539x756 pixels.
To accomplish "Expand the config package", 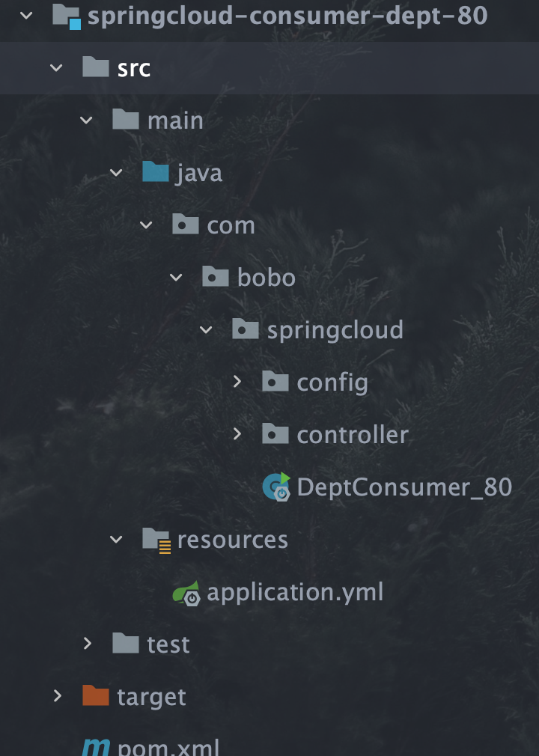I will 237,382.
